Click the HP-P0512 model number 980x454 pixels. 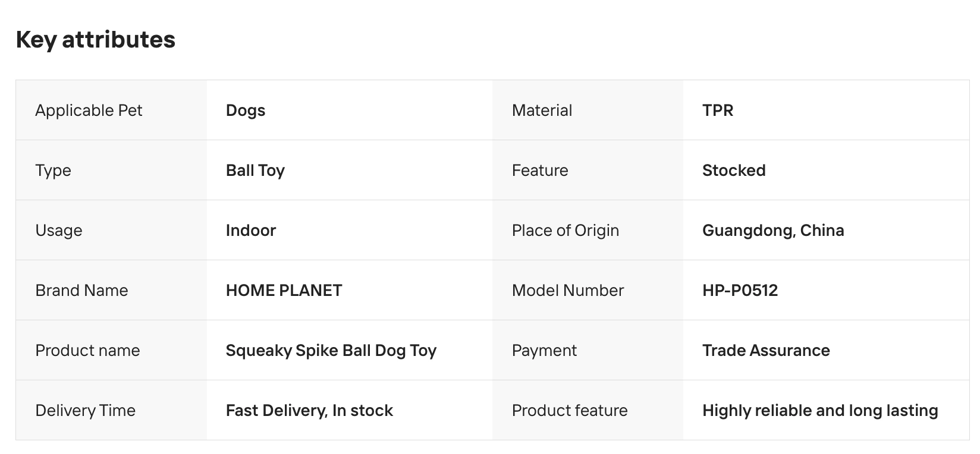(x=740, y=291)
